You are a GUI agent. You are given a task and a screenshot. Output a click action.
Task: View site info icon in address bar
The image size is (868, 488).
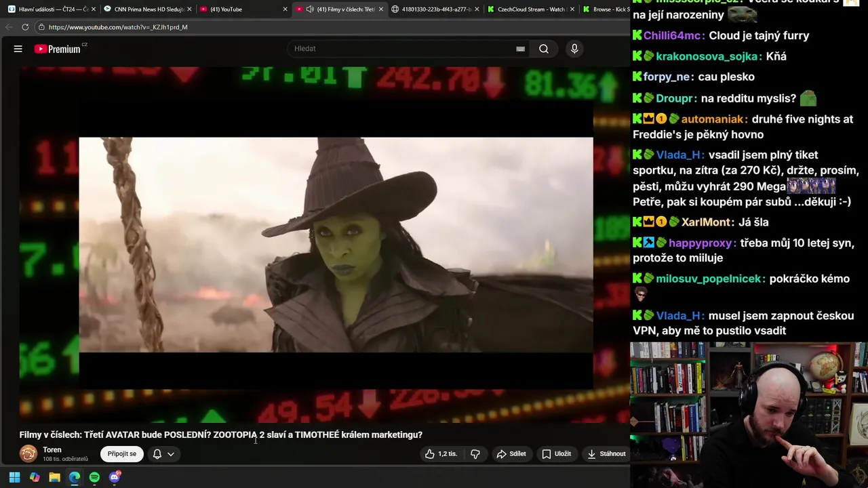coord(41,27)
